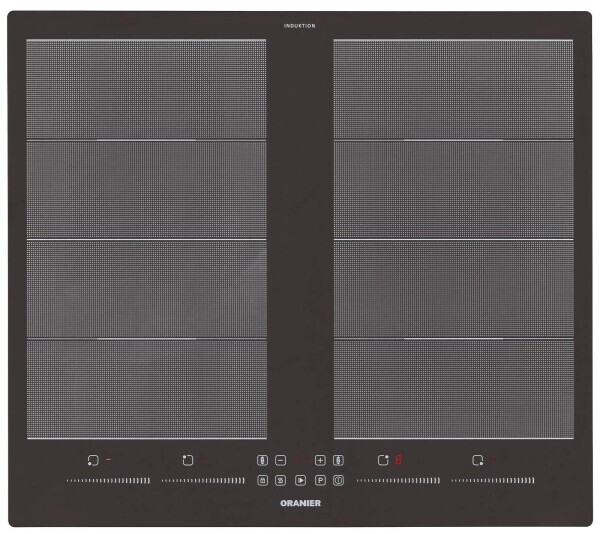Select the front-left cooking zone indicator icon
600x534 pixels.
click(93, 460)
